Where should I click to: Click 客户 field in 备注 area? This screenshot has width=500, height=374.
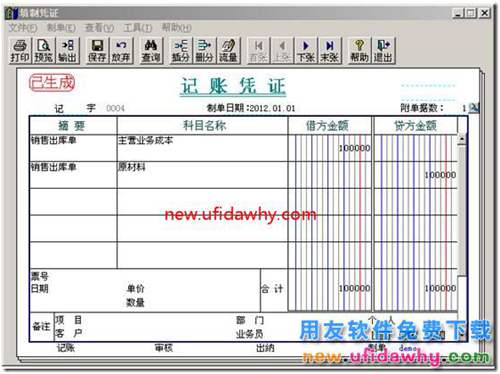69,333
